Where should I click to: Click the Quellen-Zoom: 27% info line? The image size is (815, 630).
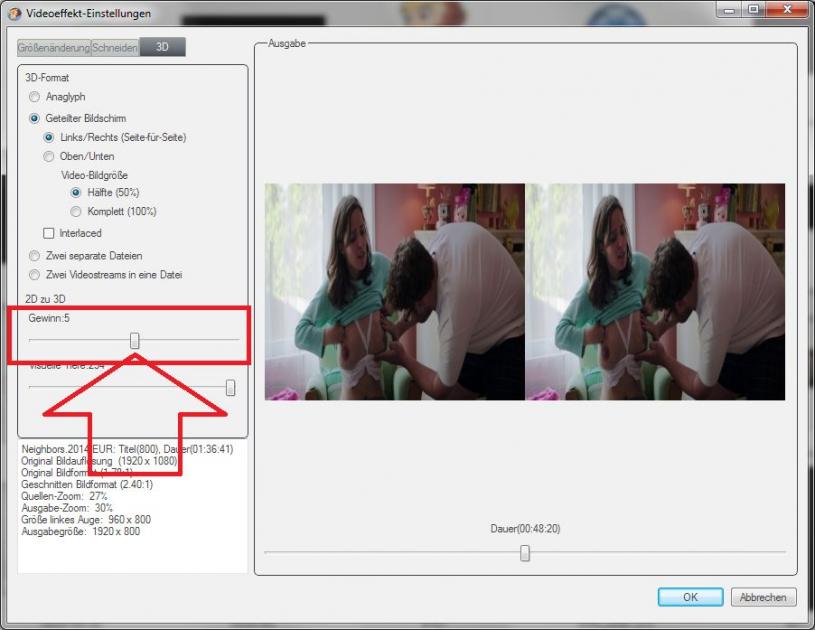pos(64,496)
